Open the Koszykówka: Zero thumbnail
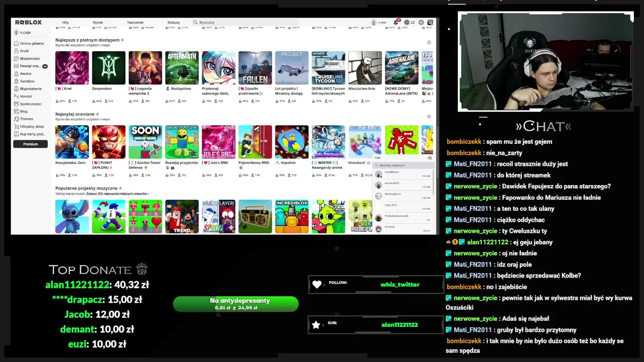Viewport: 644px width, 362px height. (x=72, y=142)
